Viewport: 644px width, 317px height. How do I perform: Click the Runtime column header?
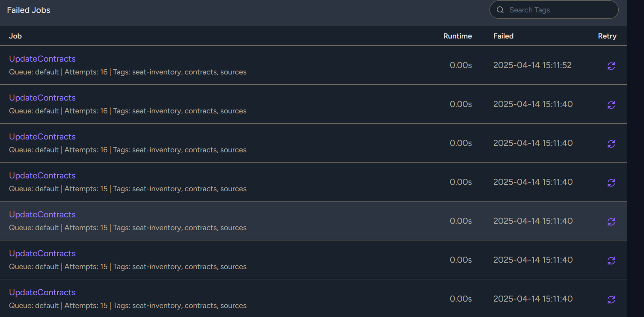click(x=457, y=36)
